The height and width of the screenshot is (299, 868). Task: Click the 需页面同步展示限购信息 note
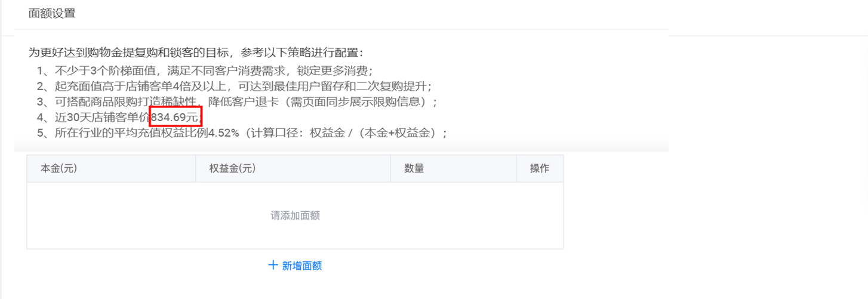pyautogui.click(x=357, y=101)
